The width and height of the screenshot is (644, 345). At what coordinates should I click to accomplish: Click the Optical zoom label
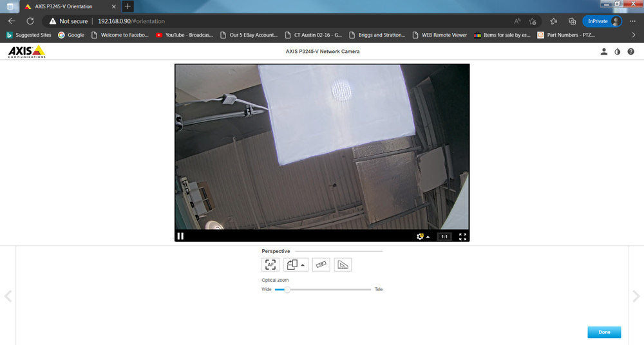point(275,280)
